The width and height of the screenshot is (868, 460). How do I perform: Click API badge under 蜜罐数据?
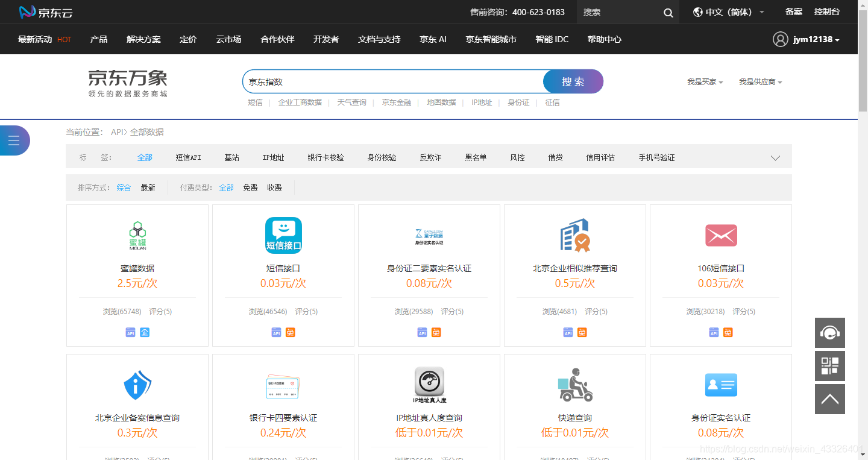[130, 332]
